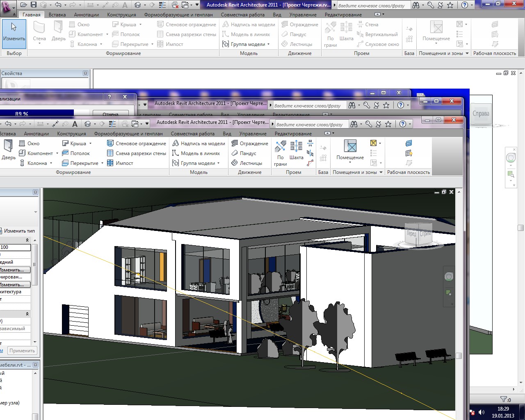Choose Стеновое ограждение in front window ribbon
The height and width of the screenshot is (420, 525).
tap(137, 144)
